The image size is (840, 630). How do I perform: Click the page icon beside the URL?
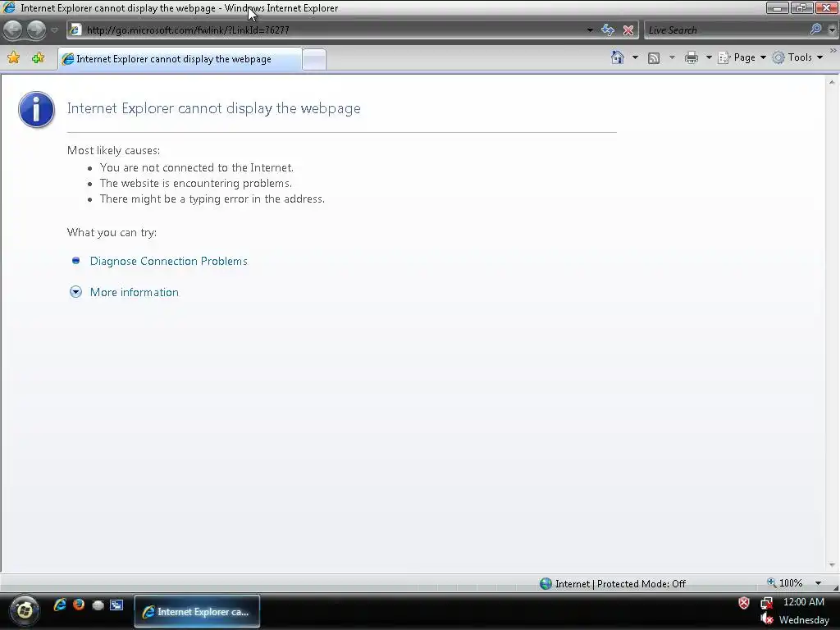75,30
